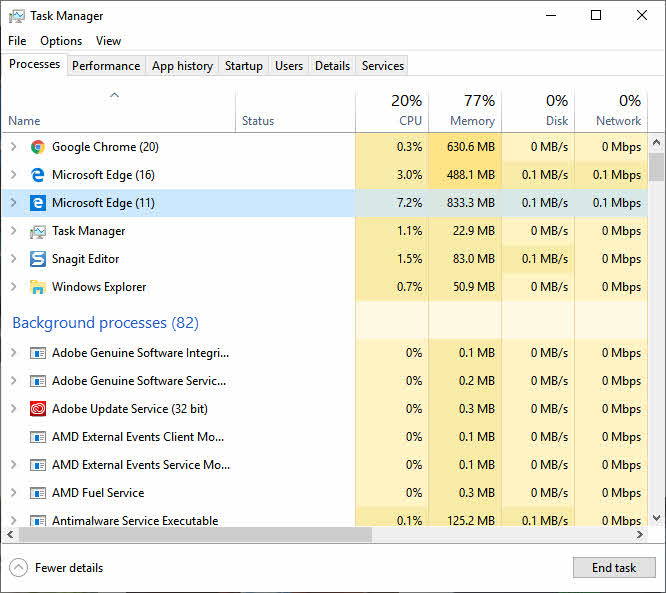Click the Task Manager process row icon

point(38,231)
